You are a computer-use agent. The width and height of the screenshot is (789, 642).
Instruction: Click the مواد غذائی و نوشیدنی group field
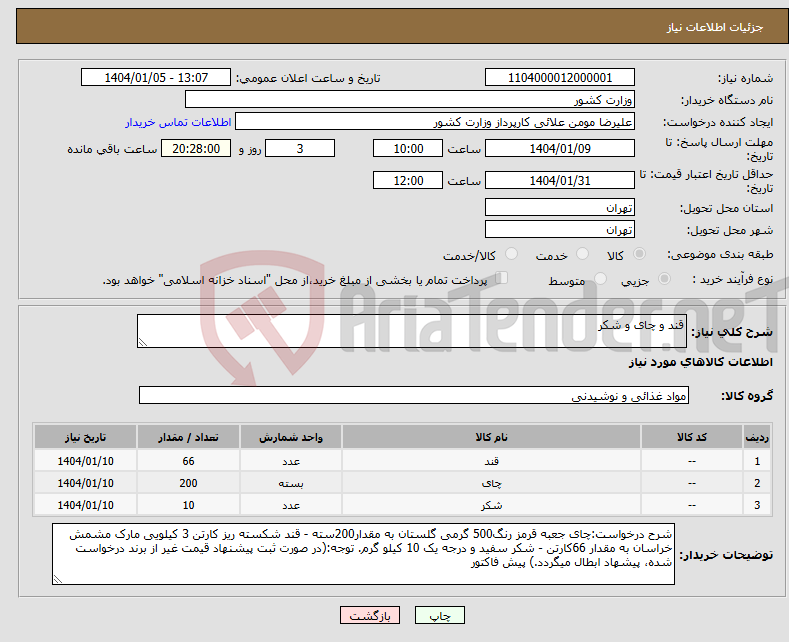414,395
